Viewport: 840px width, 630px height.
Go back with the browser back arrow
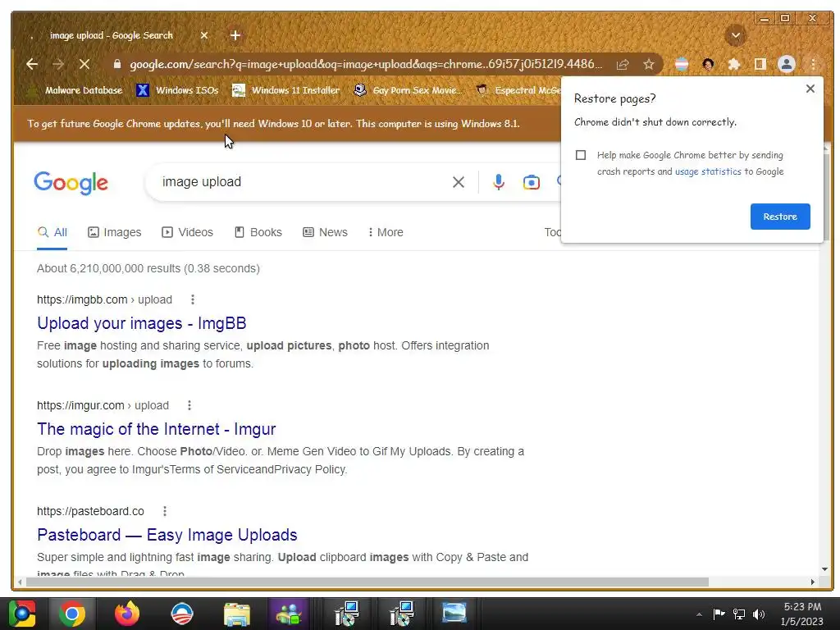[x=32, y=64]
